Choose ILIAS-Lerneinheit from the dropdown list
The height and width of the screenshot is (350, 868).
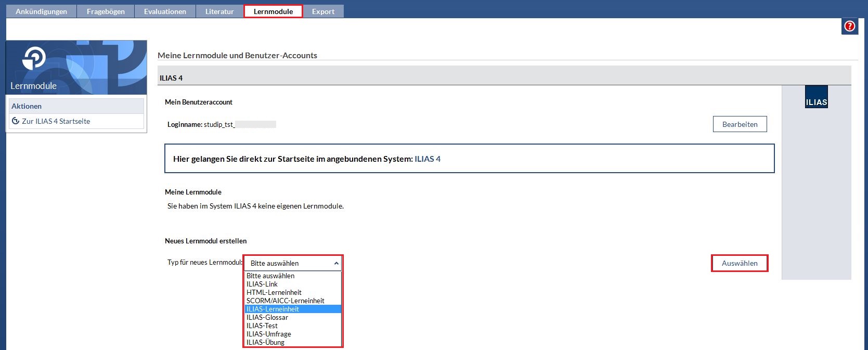tap(273, 309)
